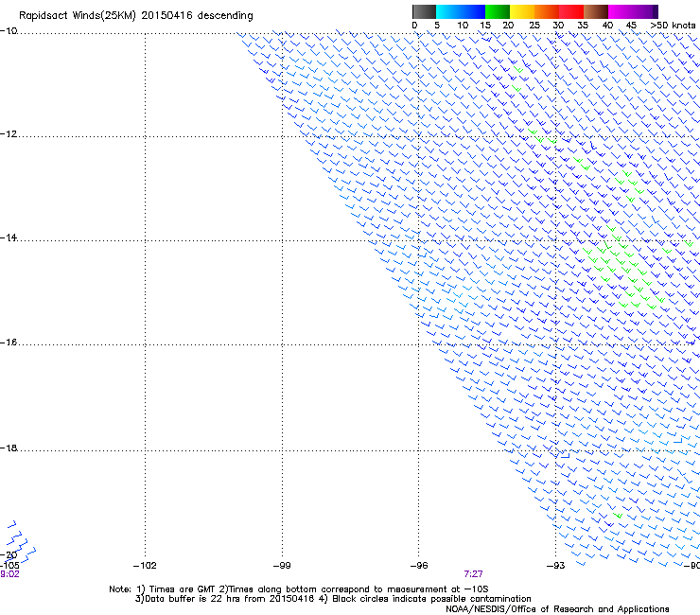Click the purple time stamp 9:02

pos(9,574)
